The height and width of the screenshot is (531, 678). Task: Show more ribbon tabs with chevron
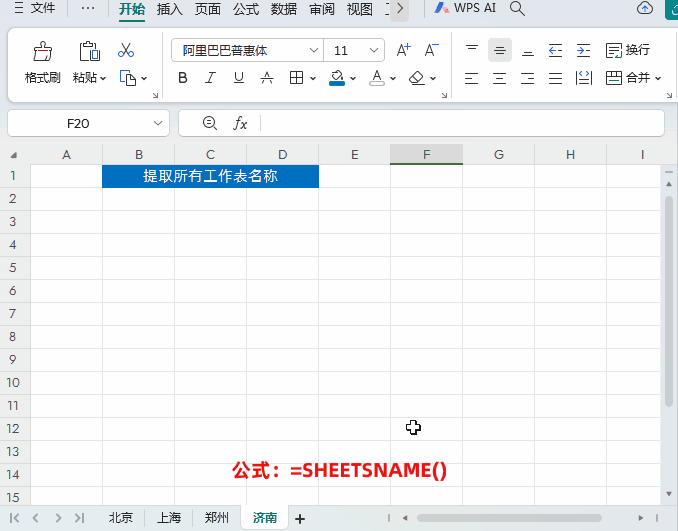click(400, 9)
